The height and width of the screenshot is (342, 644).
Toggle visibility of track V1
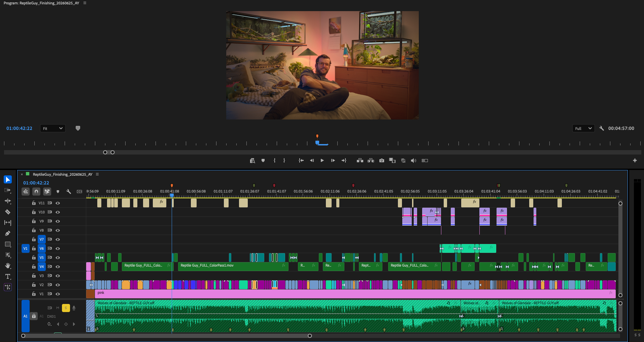pyautogui.click(x=58, y=294)
